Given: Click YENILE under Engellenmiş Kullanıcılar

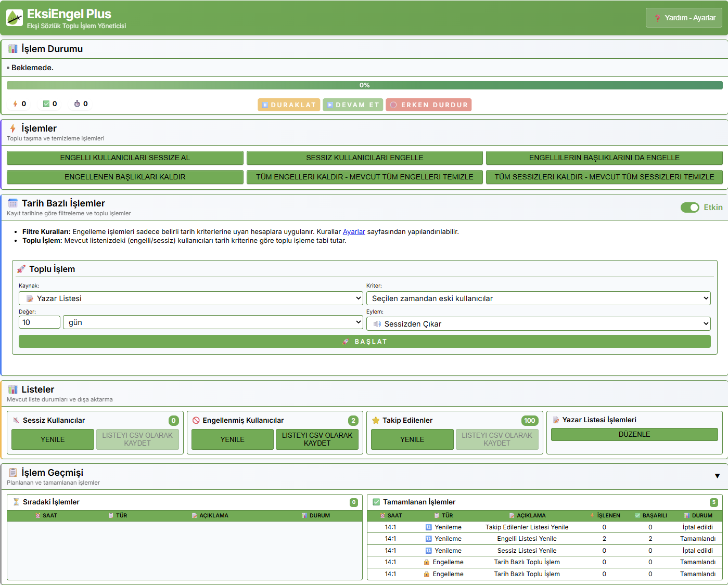Looking at the screenshot, I should point(233,439).
